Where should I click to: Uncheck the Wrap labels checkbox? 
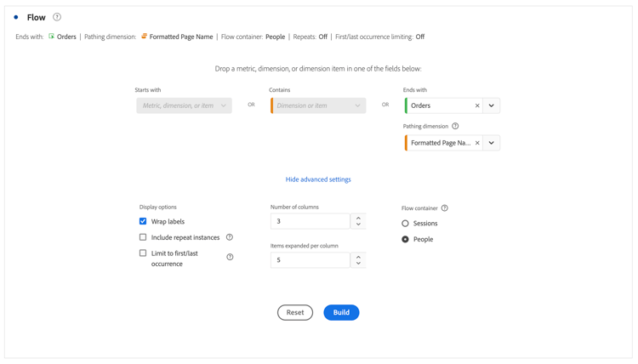click(x=143, y=221)
